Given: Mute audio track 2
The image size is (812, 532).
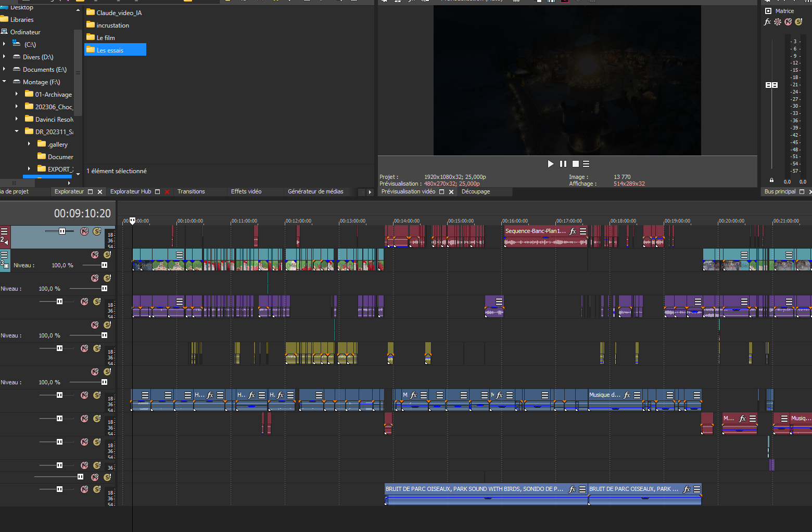Looking at the screenshot, I should point(84,231).
